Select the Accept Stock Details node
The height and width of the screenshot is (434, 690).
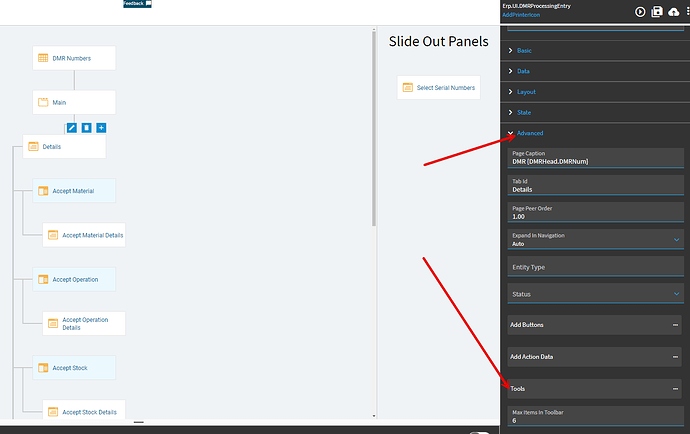pyautogui.click(x=84, y=410)
